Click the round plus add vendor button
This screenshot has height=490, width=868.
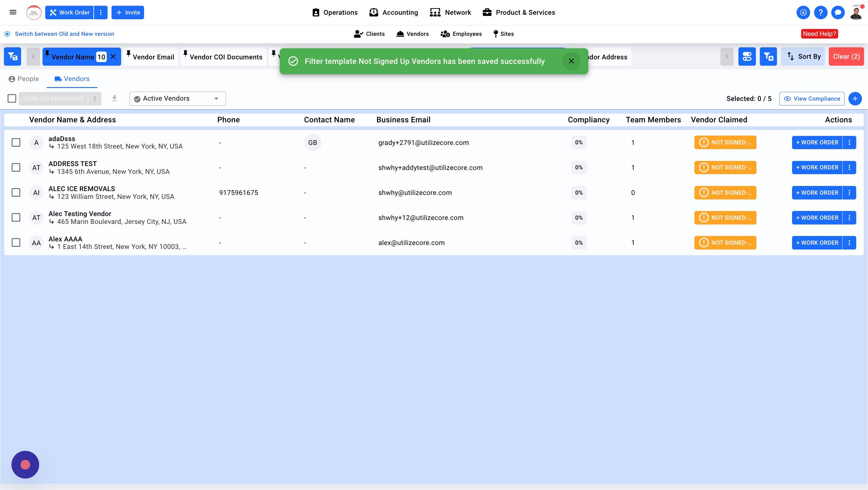coord(855,99)
